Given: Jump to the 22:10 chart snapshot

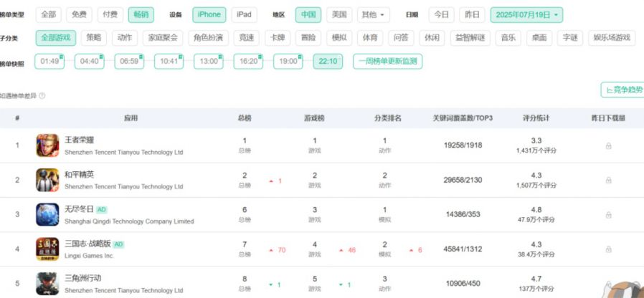Looking at the screenshot, I should pos(328,61).
